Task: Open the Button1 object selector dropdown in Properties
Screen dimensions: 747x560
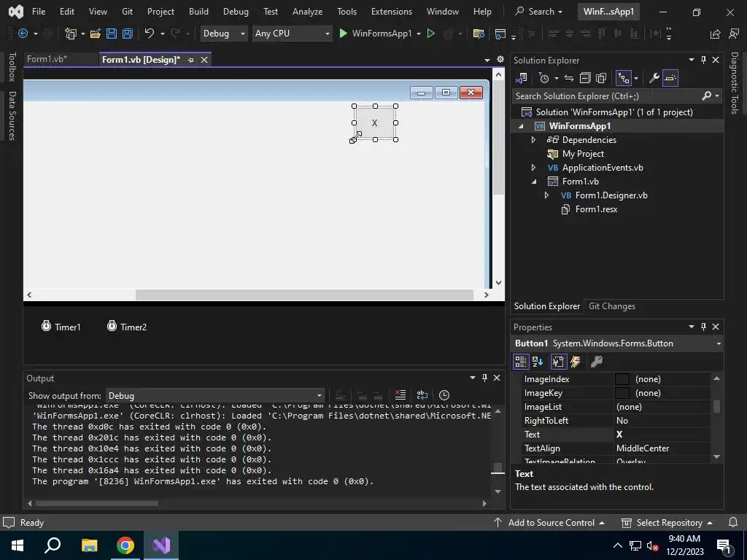Action: point(719,343)
